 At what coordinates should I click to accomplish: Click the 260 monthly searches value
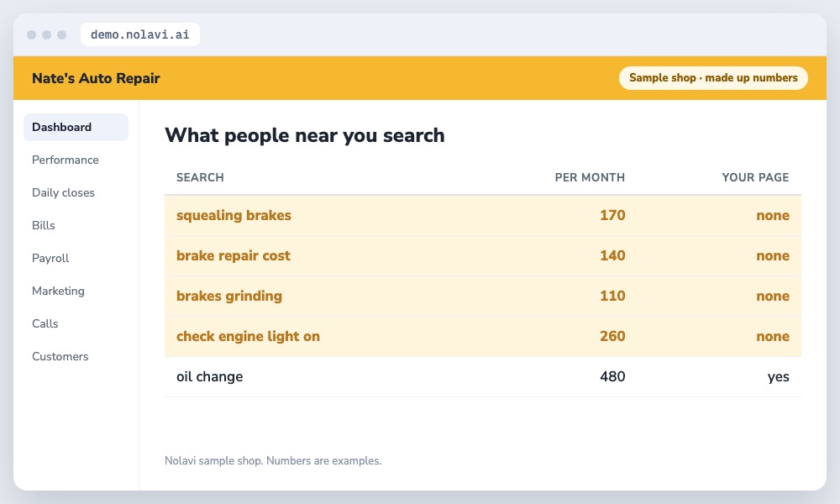click(612, 336)
